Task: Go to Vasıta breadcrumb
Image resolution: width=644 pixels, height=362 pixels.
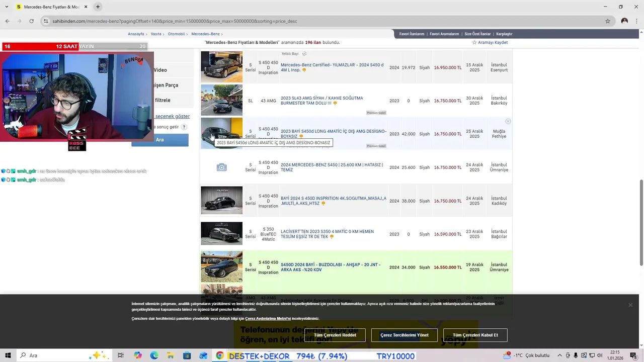Action: pos(156,34)
